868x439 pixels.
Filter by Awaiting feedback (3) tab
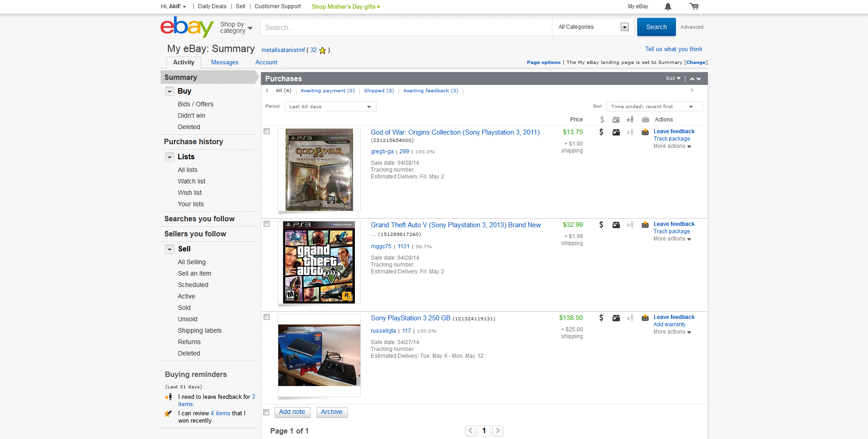coord(430,91)
